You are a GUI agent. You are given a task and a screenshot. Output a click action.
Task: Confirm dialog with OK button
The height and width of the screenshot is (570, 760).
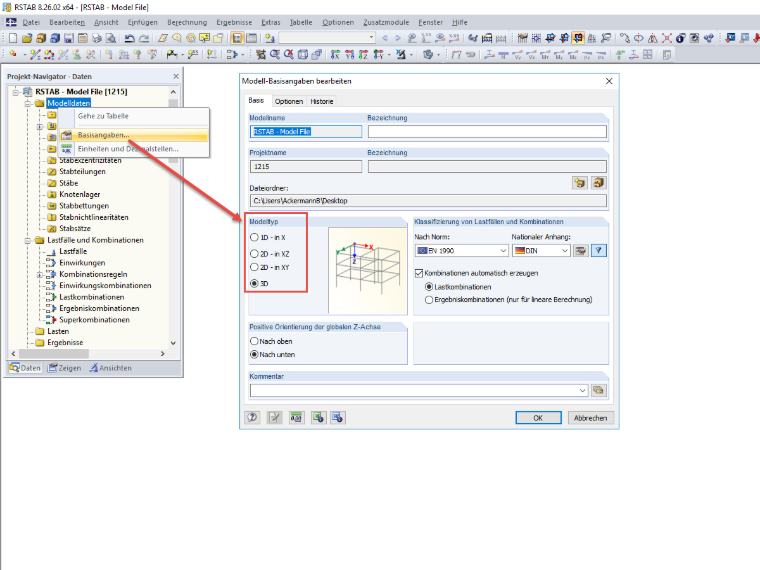point(538,418)
